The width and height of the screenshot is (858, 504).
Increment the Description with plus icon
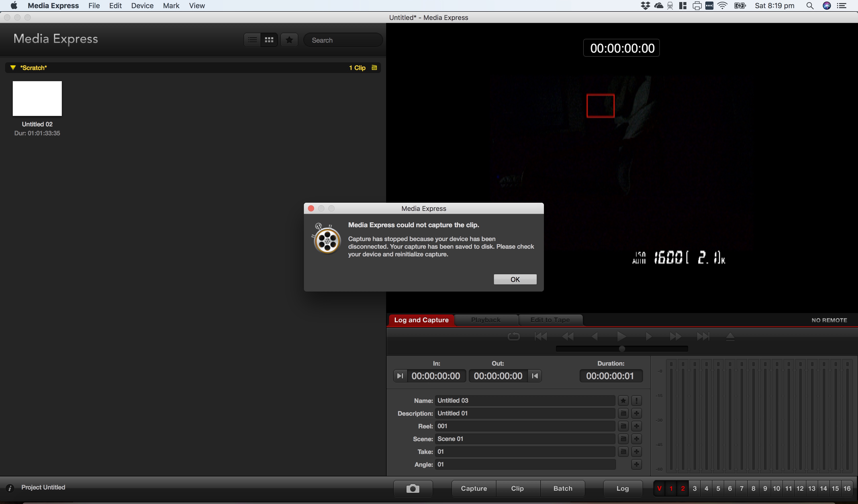tap(636, 413)
